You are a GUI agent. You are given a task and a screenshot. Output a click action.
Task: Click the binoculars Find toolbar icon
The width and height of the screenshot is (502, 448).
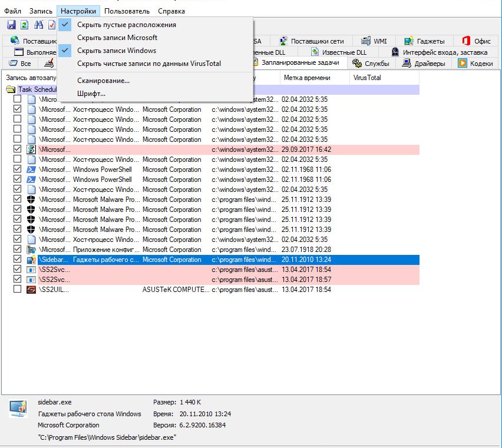pyautogui.click(x=39, y=25)
